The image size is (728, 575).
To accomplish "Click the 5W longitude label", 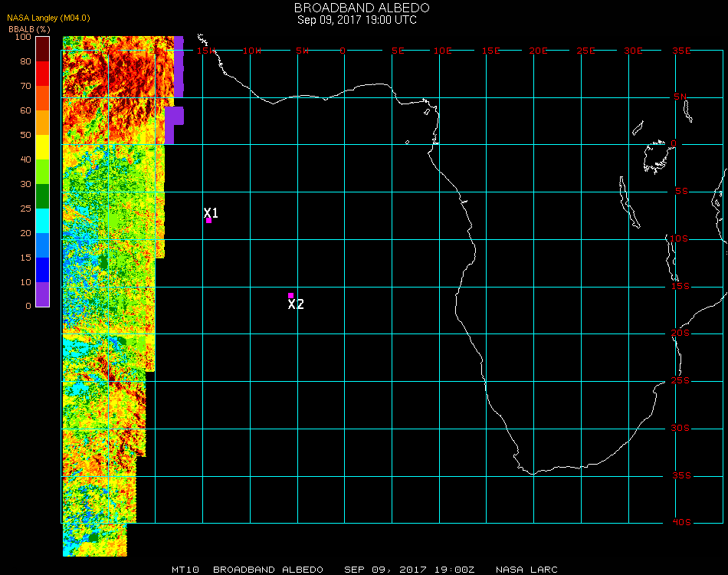I will (x=302, y=51).
